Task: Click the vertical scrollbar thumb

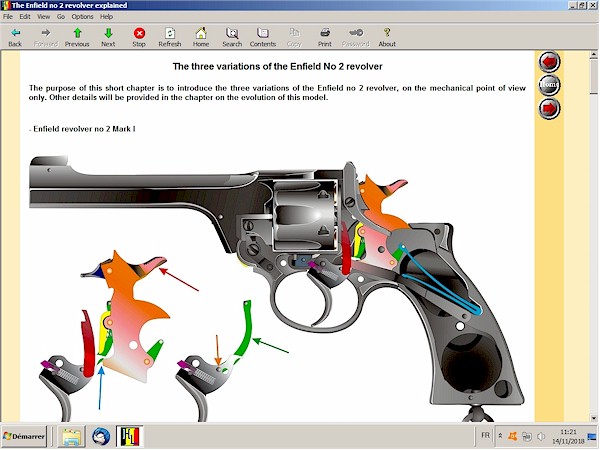Action: (x=593, y=76)
